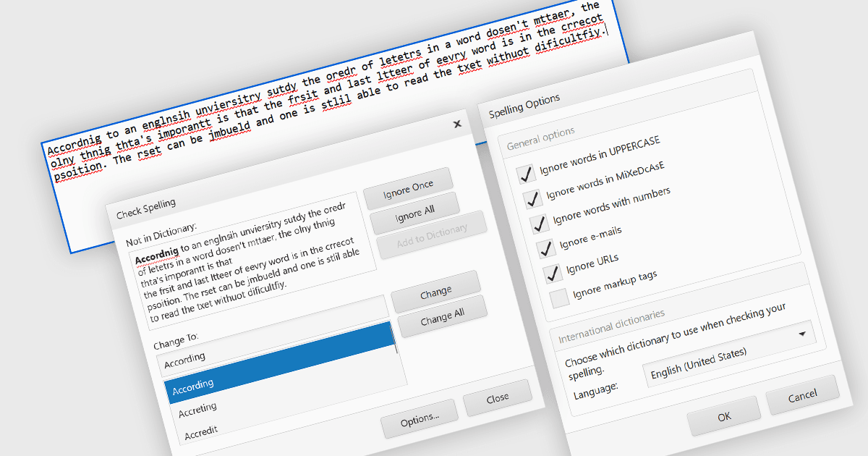Toggle Ignore URLs checkbox

(x=553, y=273)
